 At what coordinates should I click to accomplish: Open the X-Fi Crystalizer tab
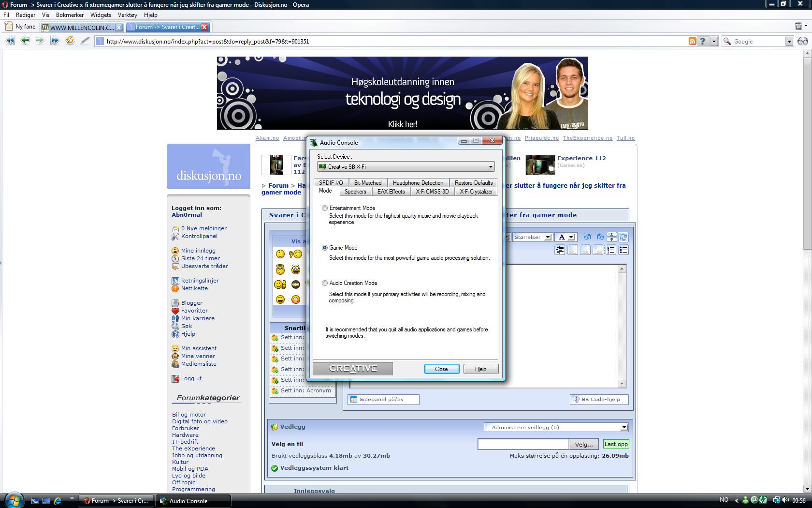(476, 192)
